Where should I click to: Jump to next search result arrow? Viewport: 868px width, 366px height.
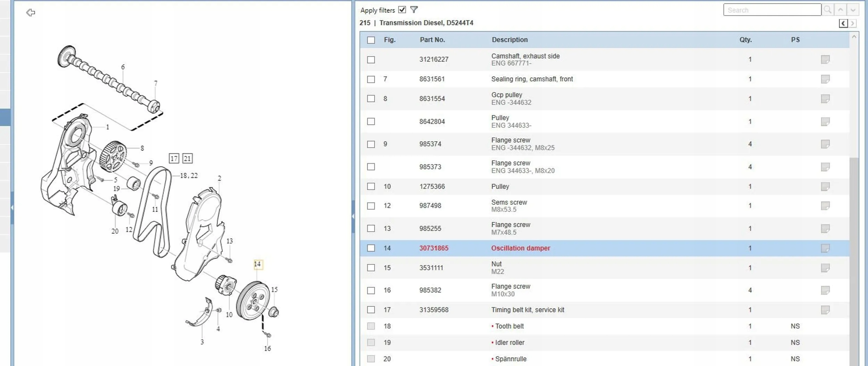click(x=853, y=10)
